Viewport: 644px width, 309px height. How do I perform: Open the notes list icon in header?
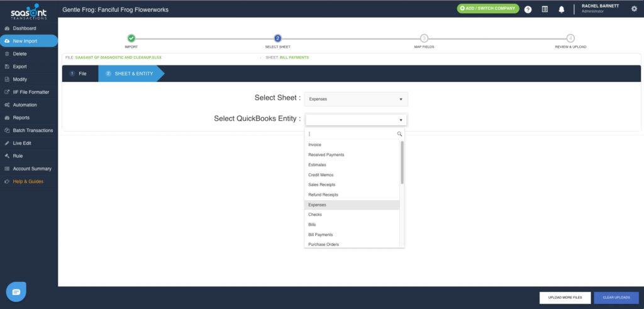545,9
